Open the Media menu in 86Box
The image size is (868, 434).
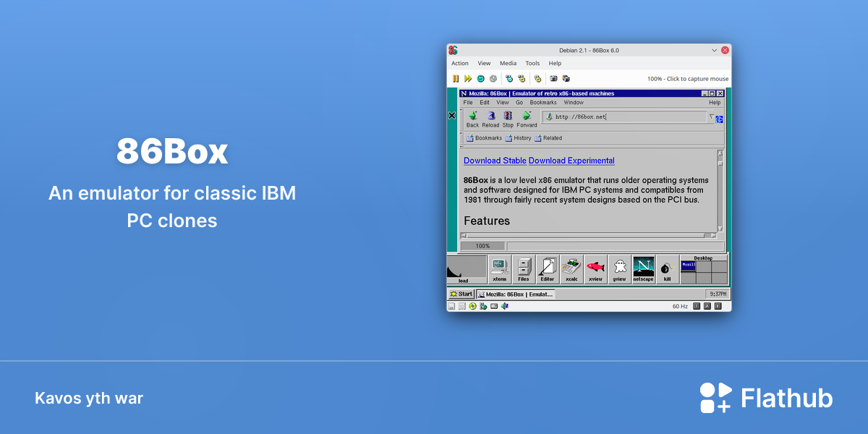pyautogui.click(x=508, y=64)
